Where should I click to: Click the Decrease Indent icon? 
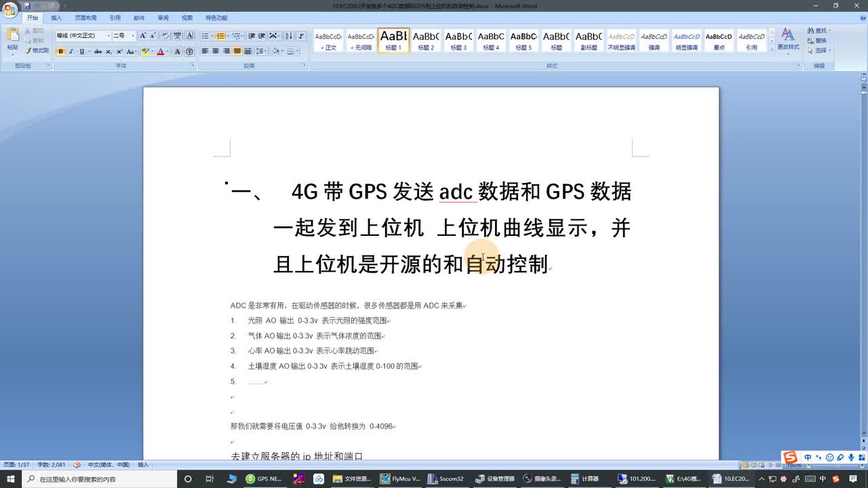pos(252,35)
